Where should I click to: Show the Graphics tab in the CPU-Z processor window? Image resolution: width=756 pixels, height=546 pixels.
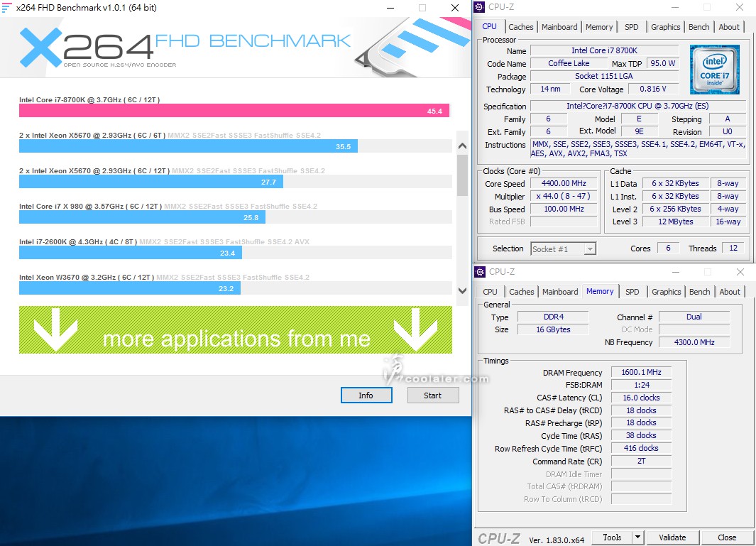coord(665,27)
